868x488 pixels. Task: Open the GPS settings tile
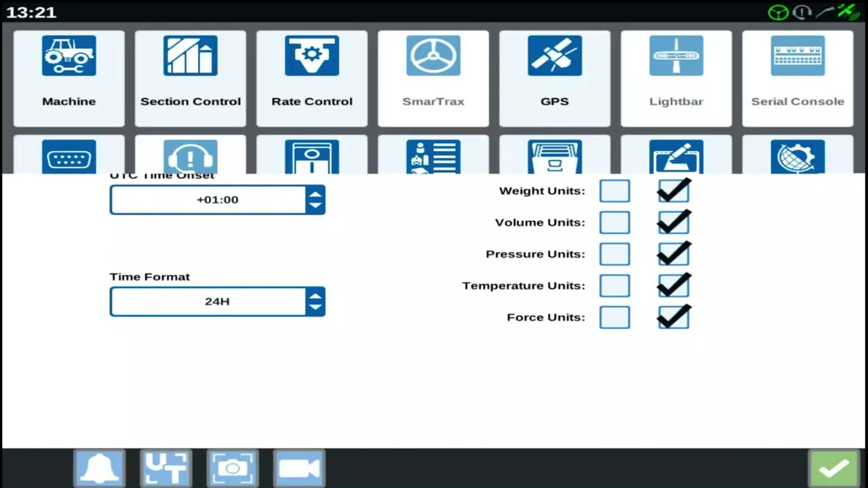555,79
